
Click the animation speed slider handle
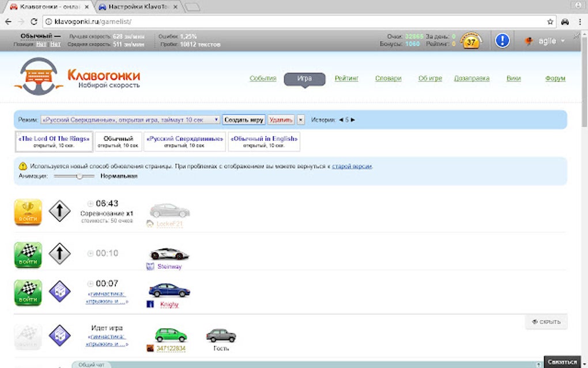coord(80,176)
